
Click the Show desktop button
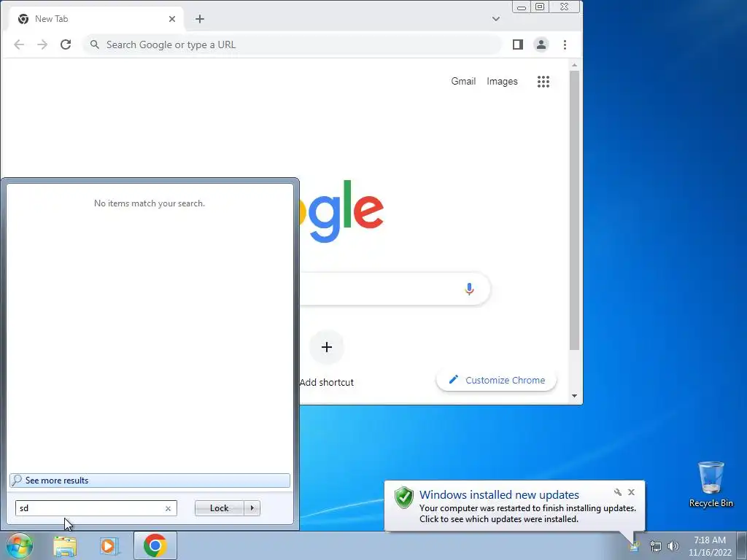(742, 545)
